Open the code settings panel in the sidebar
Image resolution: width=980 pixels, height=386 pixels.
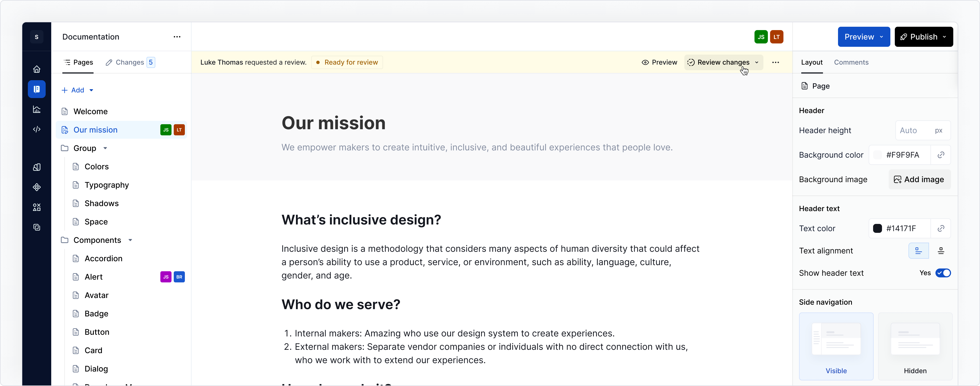36,130
